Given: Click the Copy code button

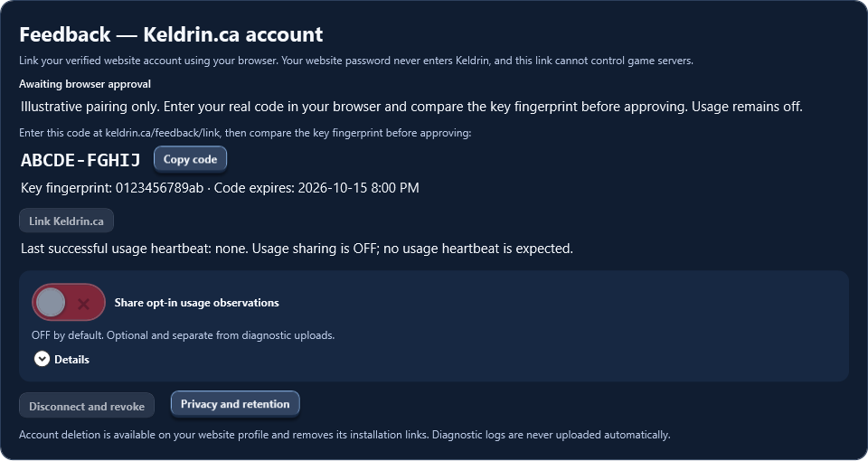Looking at the screenshot, I should coord(190,159).
